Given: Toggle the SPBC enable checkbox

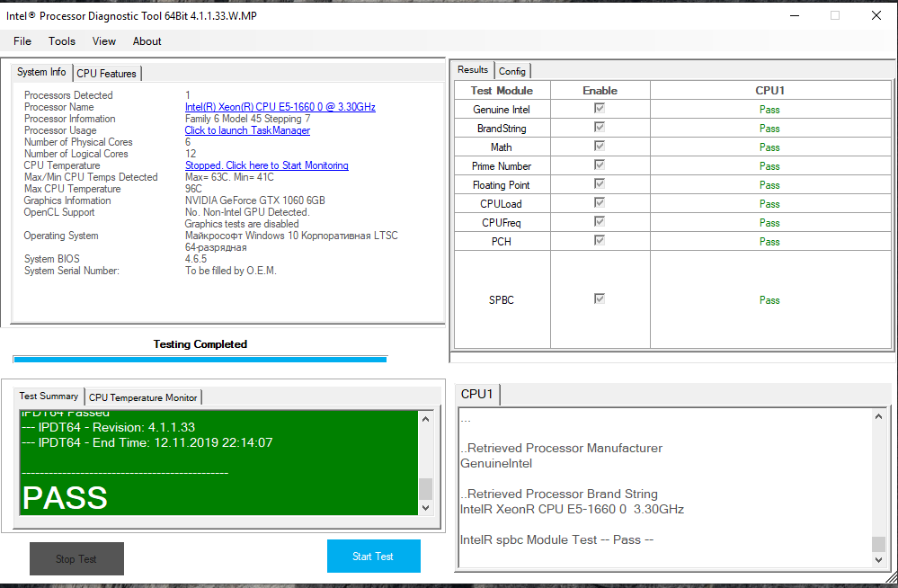Looking at the screenshot, I should pyautogui.click(x=599, y=298).
